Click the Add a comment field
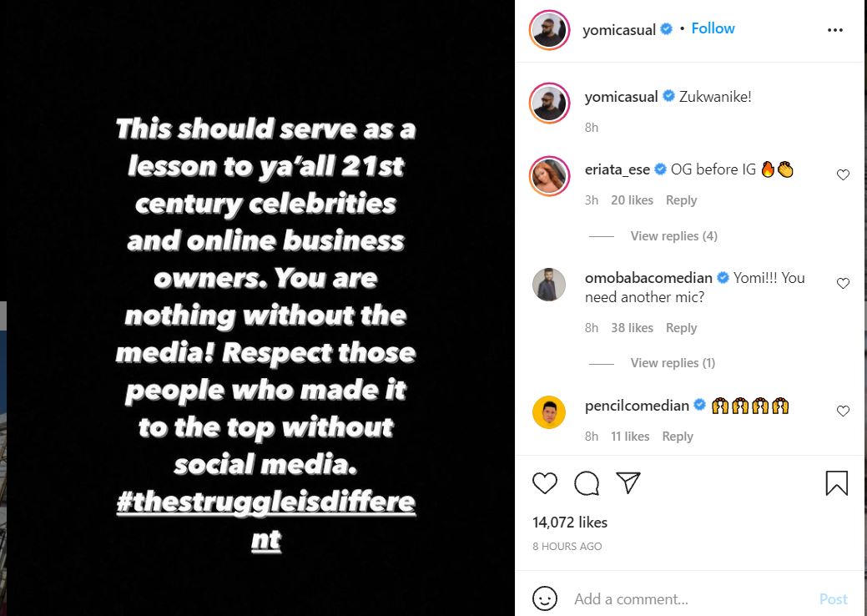This screenshot has height=616, width=867. tap(684, 598)
